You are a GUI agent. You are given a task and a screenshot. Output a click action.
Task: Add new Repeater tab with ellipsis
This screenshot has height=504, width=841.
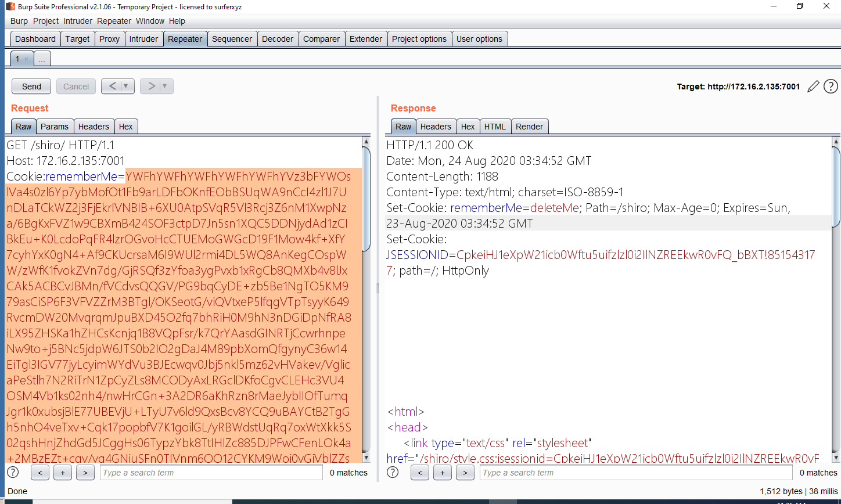(x=42, y=59)
